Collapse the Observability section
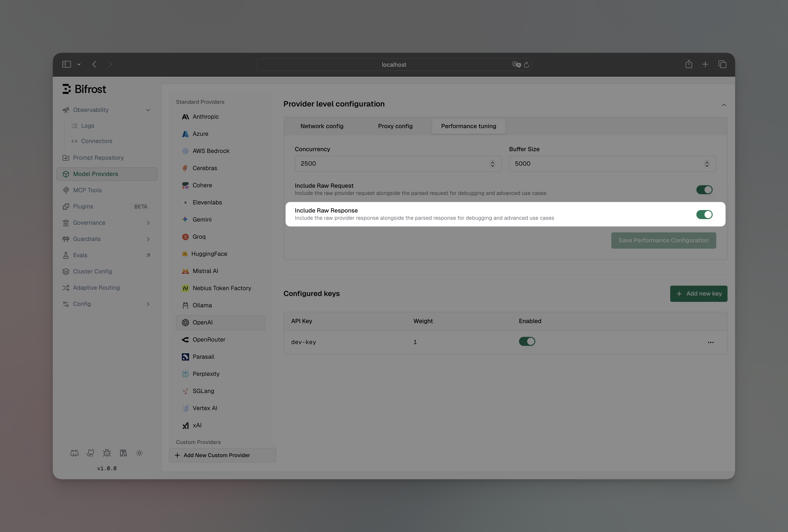788x532 pixels. [148, 109]
